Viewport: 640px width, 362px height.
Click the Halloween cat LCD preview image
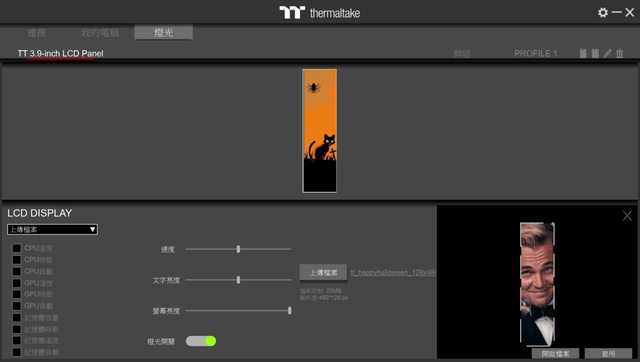pos(320,131)
